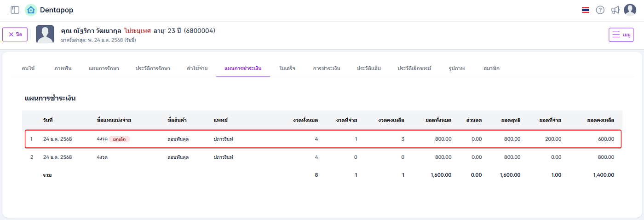Image resolution: width=644 pixels, height=220 pixels.
Task: Click the ยกเลิก status badge
Action: click(120, 139)
